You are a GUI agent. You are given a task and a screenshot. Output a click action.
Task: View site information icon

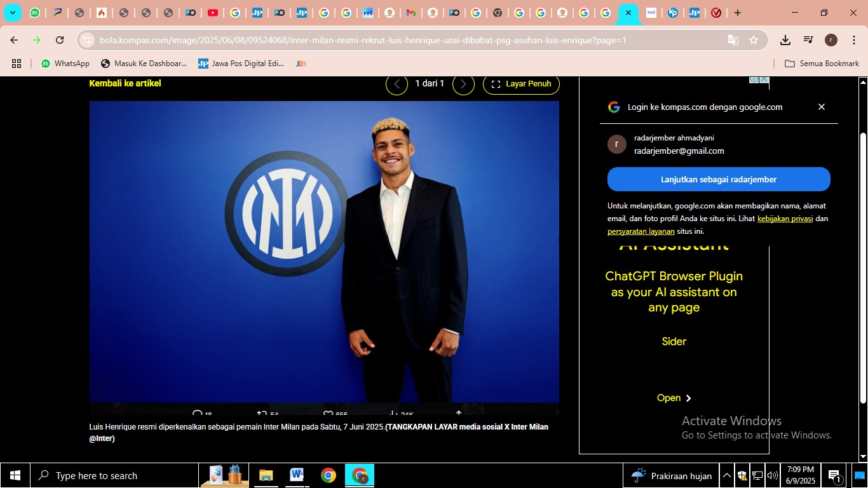click(x=87, y=40)
